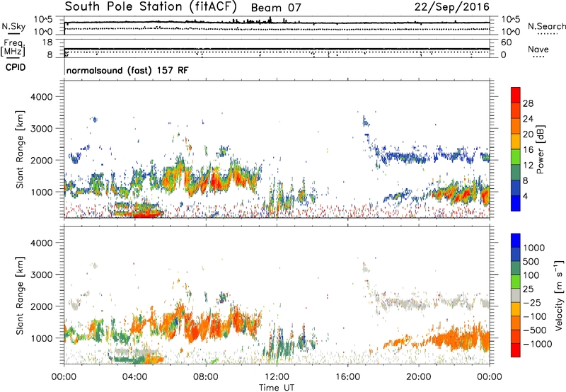Click the velocity panel 'Slant Range [km]' label
The image size is (566, 392).
[20, 296]
